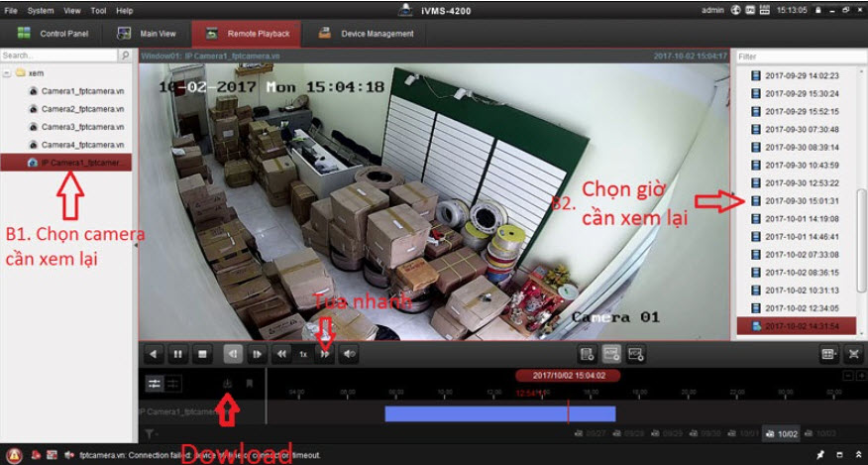Click the fast forward speed button
The image size is (868, 465).
tap(325, 354)
